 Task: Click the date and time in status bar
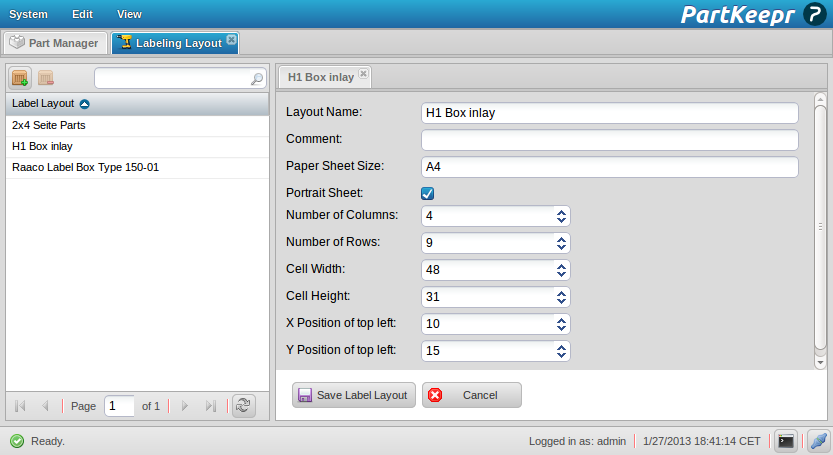701,441
